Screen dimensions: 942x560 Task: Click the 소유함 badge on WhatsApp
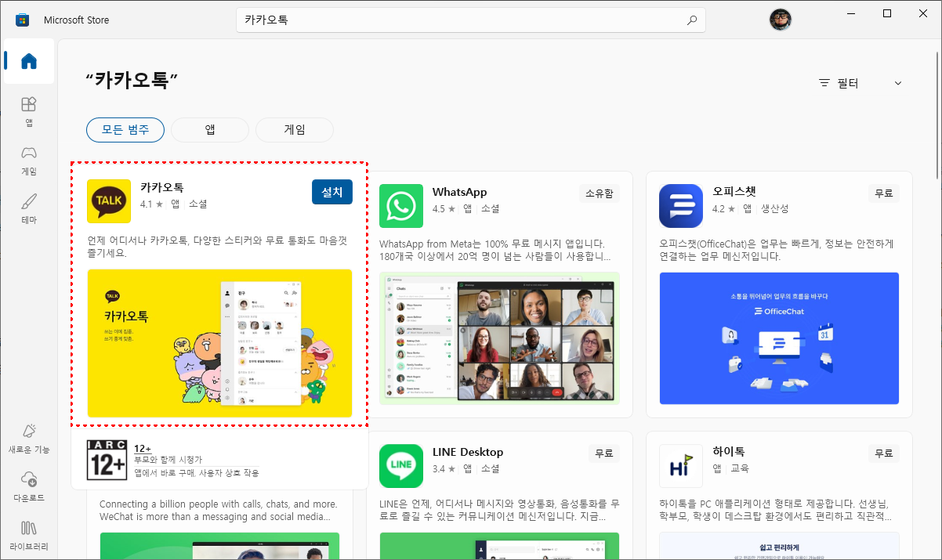[x=600, y=193]
